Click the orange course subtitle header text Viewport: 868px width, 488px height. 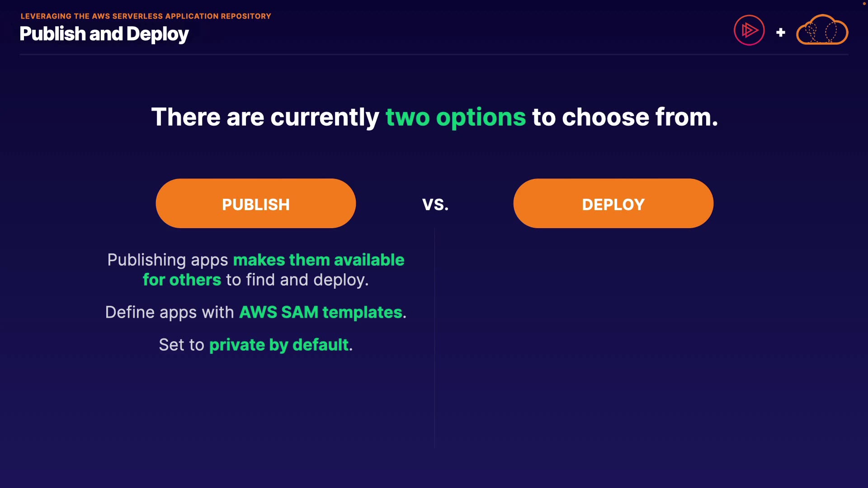point(146,16)
